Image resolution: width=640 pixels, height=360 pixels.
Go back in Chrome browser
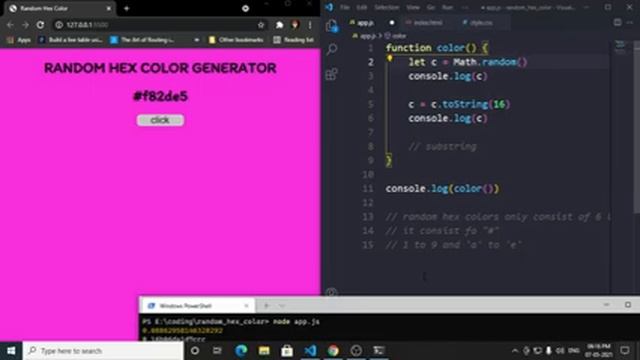[x=10, y=25]
